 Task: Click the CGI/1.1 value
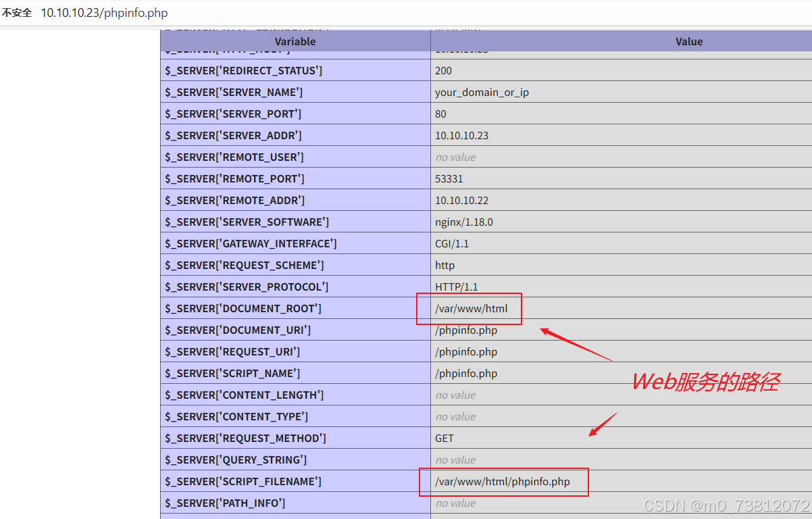click(x=453, y=243)
